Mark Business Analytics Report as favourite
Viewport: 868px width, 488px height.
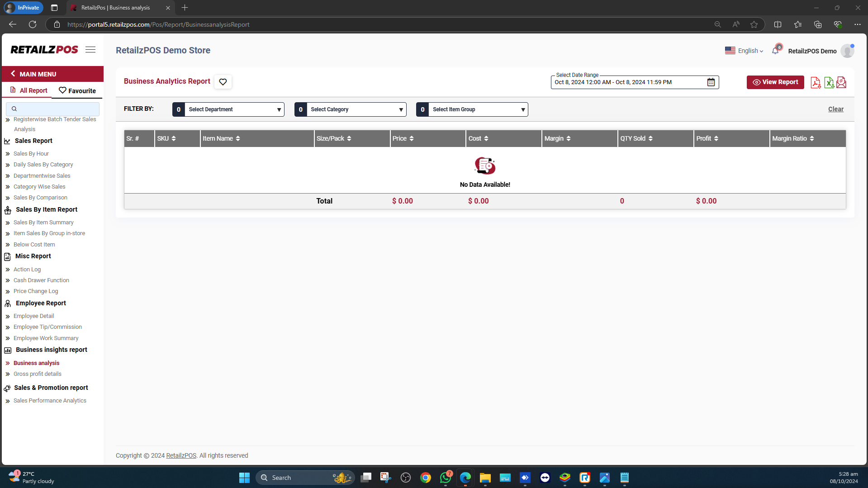tap(223, 82)
